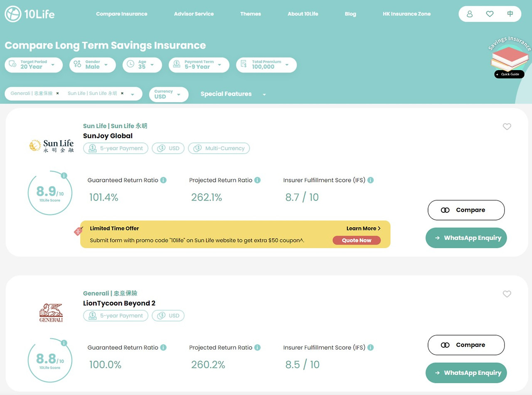Open Compare Insurance menu
The height and width of the screenshot is (395, 532).
coord(122,14)
